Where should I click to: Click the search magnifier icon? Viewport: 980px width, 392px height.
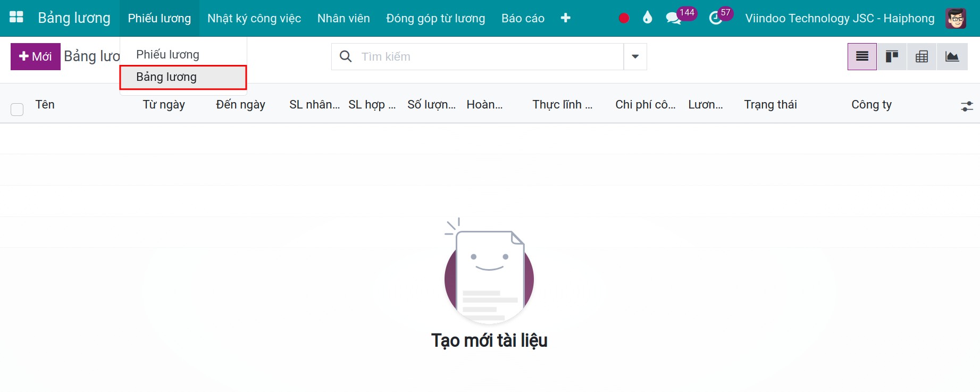[x=346, y=56]
